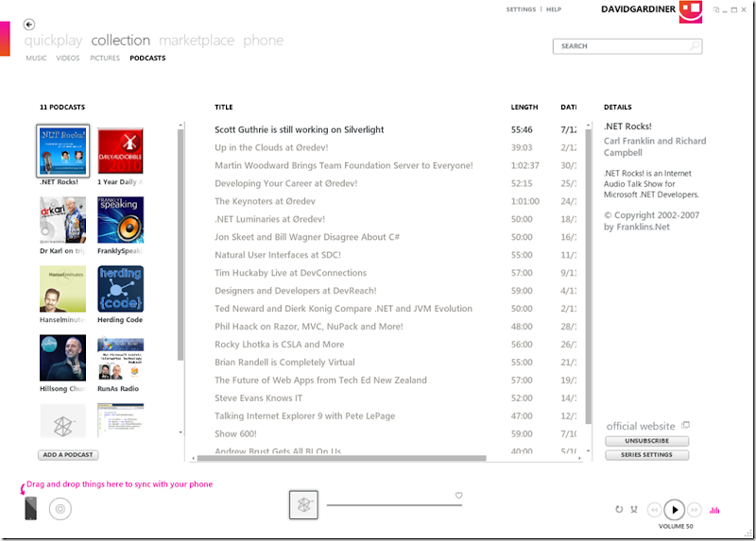
Task: Click the episode list vertical scrollbar
Action: click(x=588, y=277)
